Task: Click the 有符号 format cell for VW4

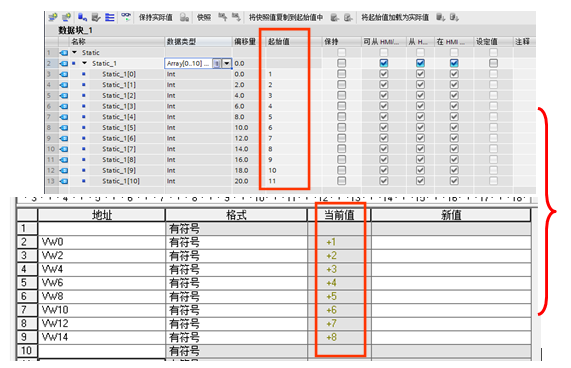Action: (x=236, y=270)
